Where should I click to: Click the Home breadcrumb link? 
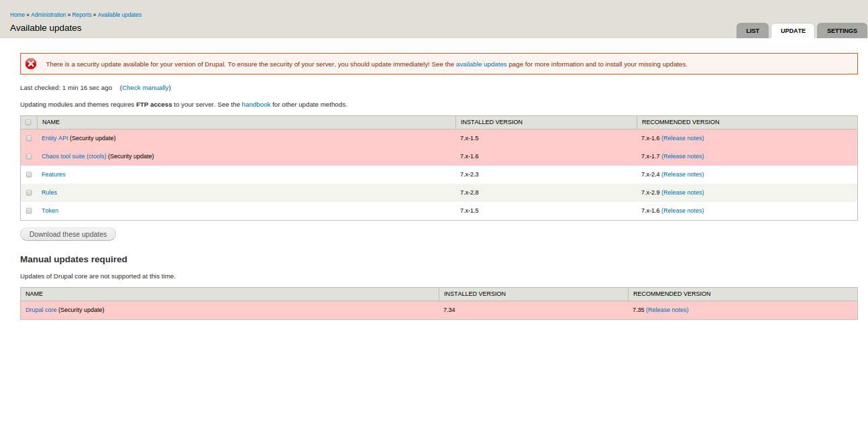(17, 15)
